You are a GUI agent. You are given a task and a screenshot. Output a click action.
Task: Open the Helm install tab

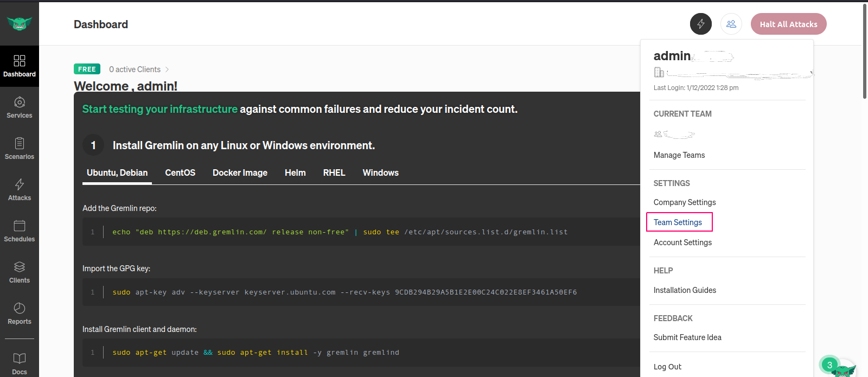point(295,172)
